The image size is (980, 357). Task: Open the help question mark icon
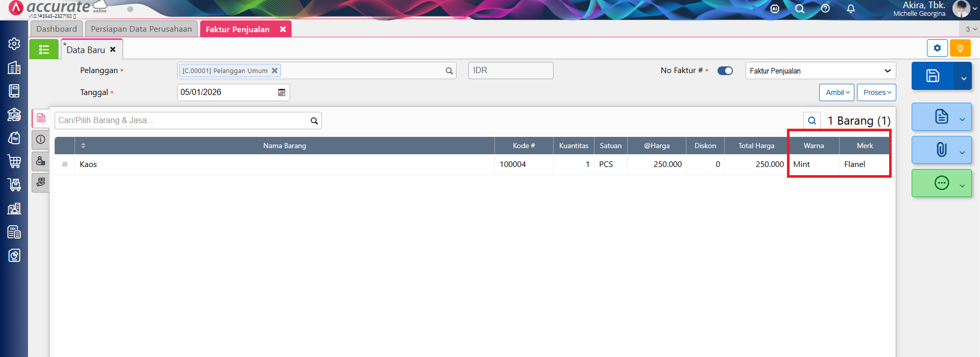point(825,9)
